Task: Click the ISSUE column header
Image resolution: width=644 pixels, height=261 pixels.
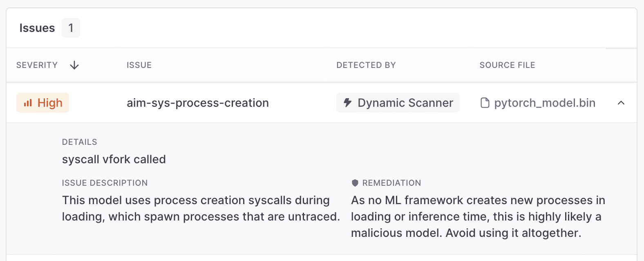Action: [x=139, y=65]
